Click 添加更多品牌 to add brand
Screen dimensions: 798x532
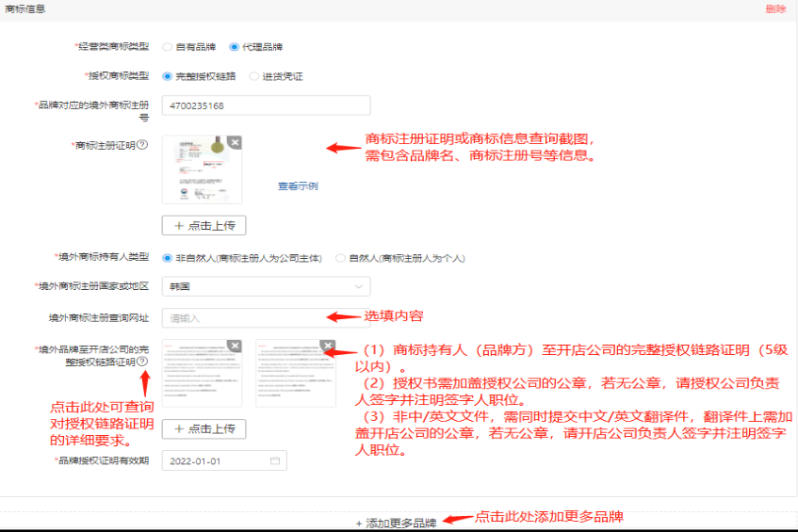pyautogui.click(x=396, y=523)
